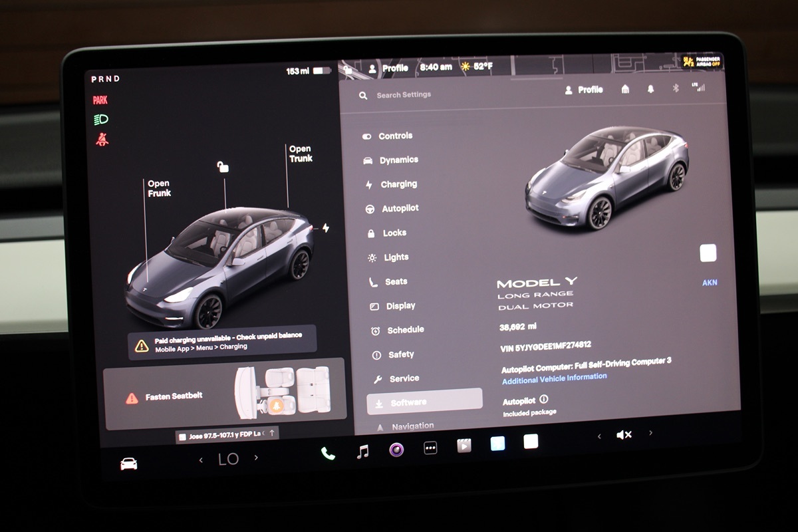Toggle the door lock icon above the car
This screenshot has height=532, width=798.
(x=223, y=167)
